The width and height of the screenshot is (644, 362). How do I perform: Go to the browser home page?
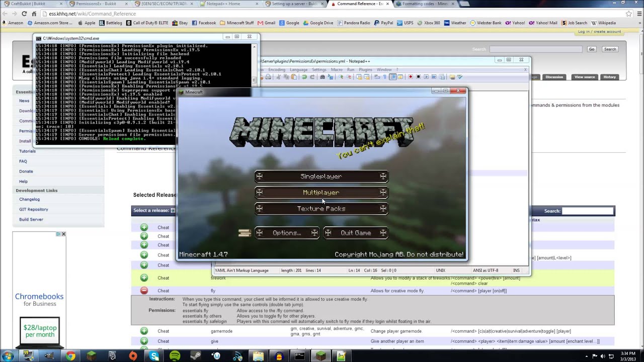point(34,14)
